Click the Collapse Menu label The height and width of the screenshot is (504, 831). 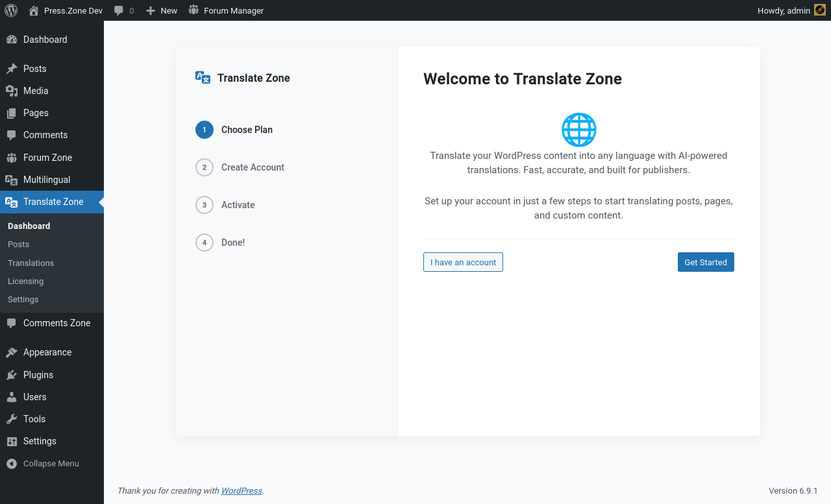tap(51, 464)
